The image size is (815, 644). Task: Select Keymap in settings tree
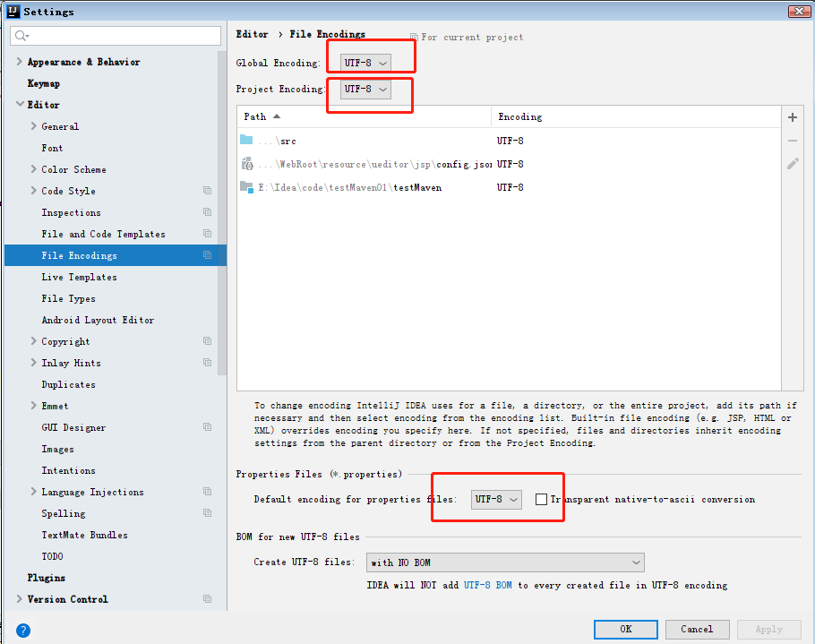click(x=44, y=83)
